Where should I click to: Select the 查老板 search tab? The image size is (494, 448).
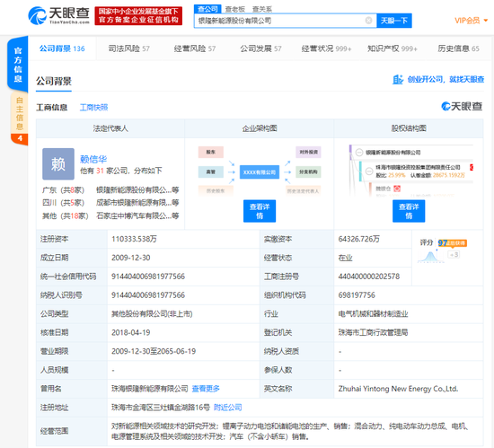pyautogui.click(x=235, y=9)
